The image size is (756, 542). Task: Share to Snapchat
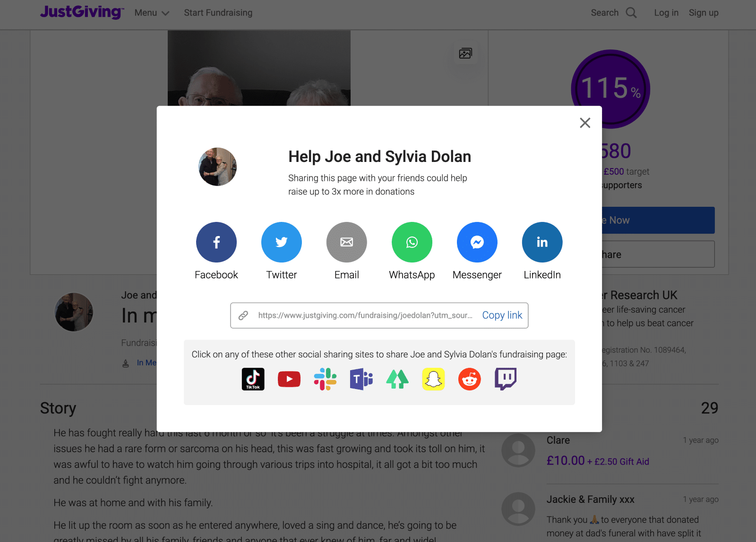[434, 379]
